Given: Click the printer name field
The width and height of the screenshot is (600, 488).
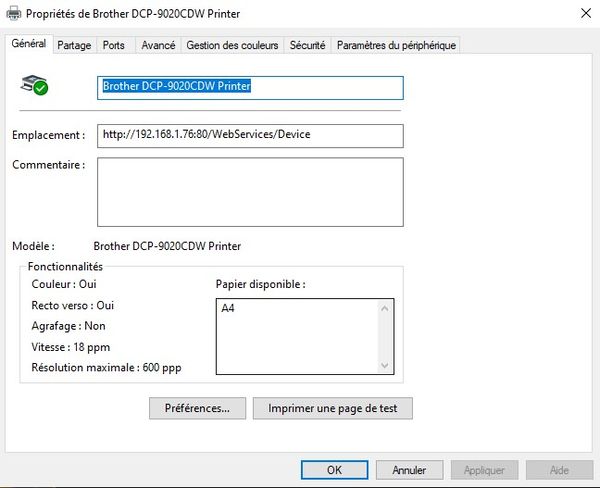Looking at the screenshot, I should [250, 88].
